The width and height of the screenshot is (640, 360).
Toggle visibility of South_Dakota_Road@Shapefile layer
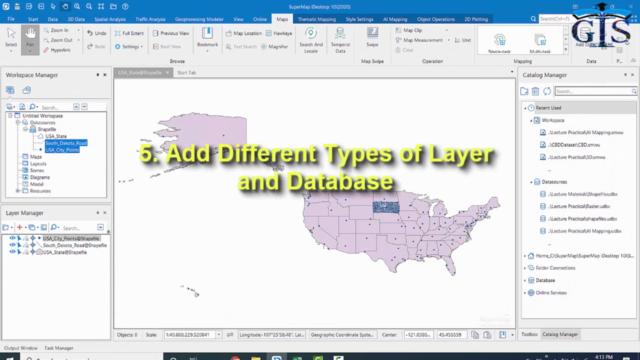(x=12, y=245)
